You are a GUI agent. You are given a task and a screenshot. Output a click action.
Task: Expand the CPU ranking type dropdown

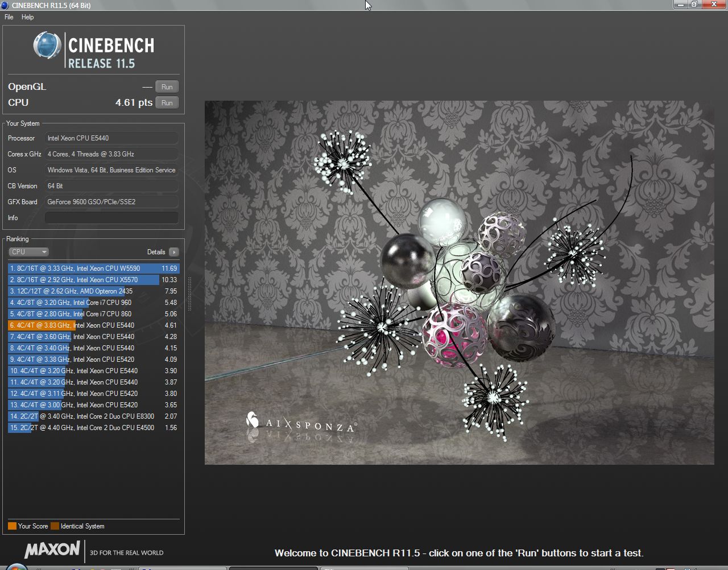pyautogui.click(x=28, y=252)
